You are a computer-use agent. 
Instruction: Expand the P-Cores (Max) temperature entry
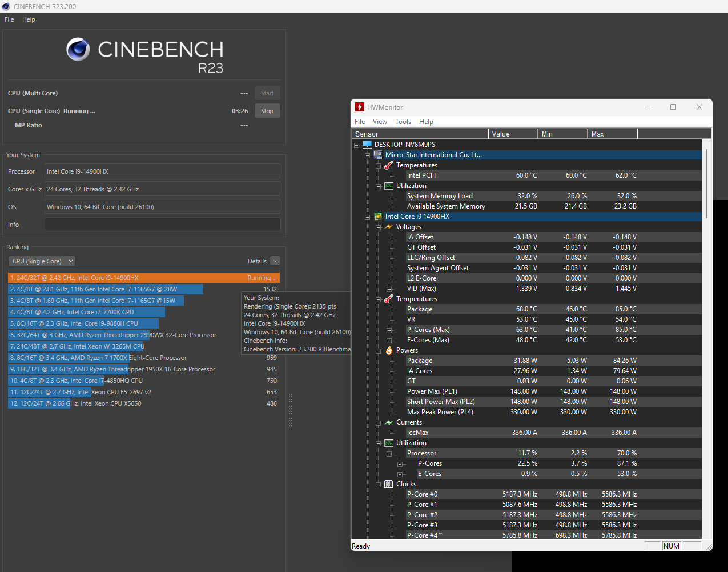[389, 330]
